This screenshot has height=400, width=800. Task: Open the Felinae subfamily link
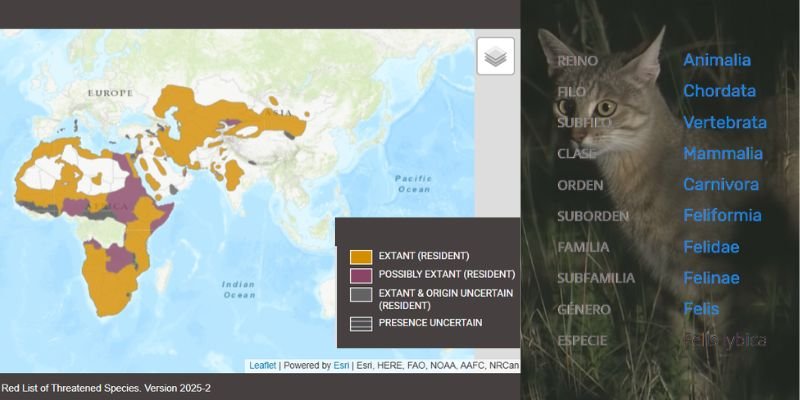coord(711,277)
